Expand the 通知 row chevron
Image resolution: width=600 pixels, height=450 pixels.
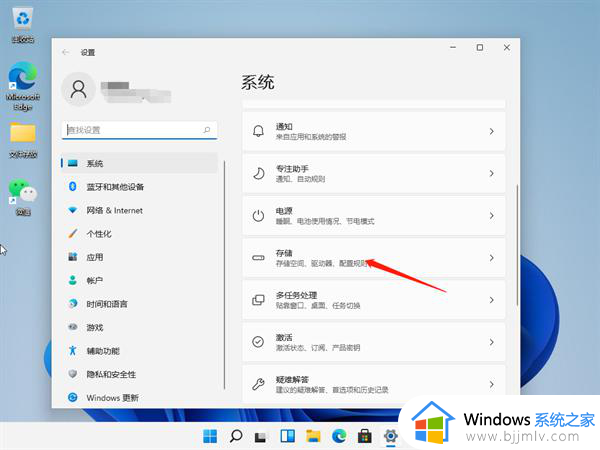(x=492, y=131)
